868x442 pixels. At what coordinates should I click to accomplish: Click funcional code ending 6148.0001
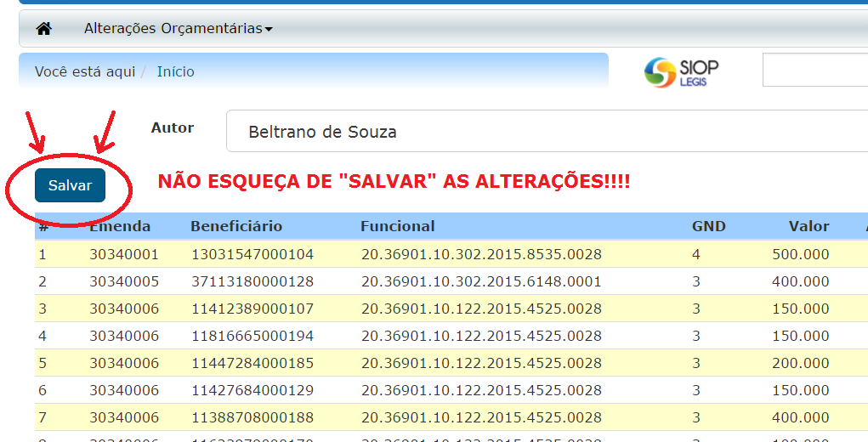click(x=481, y=281)
